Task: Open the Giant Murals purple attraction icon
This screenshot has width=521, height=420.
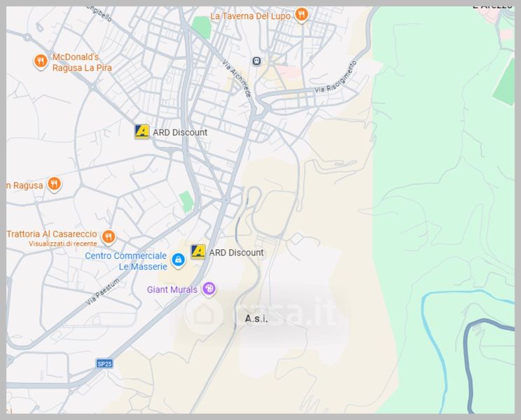Action: (209, 288)
